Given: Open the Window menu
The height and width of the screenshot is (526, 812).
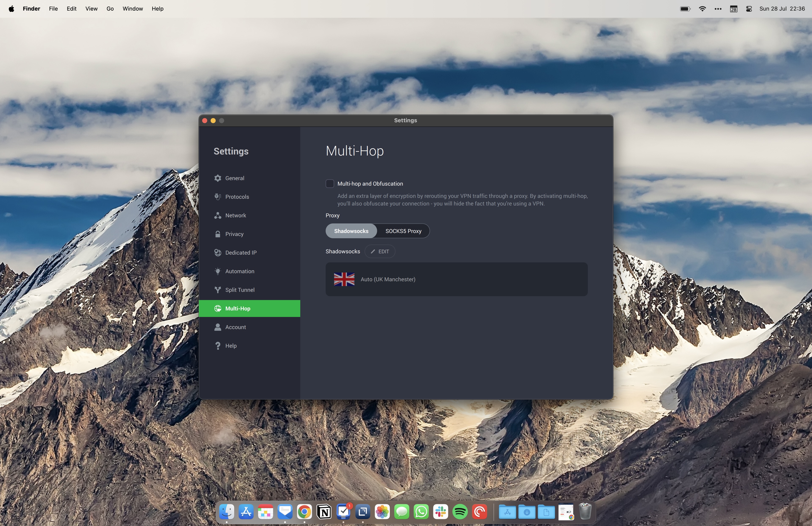Looking at the screenshot, I should [x=133, y=8].
